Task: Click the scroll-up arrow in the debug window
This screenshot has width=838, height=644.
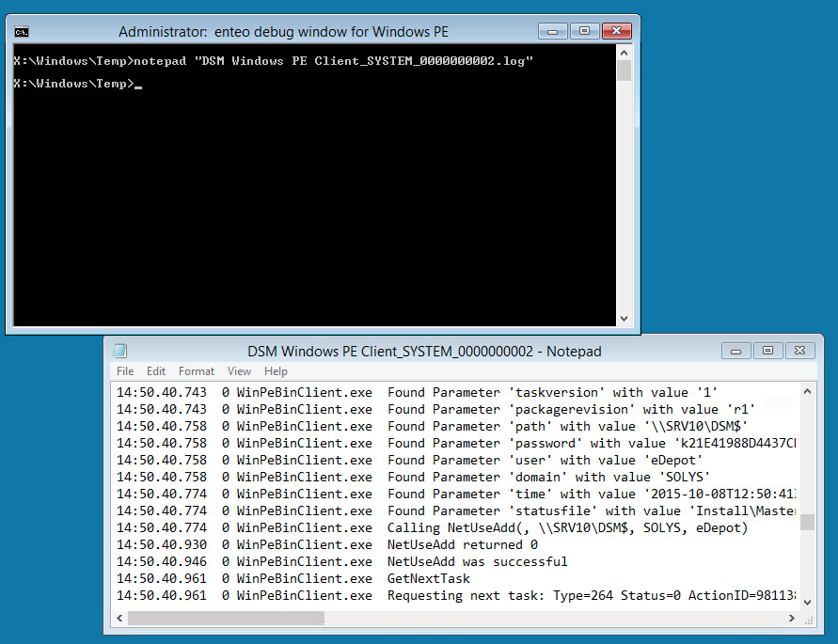Action: click(x=622, y=52)
